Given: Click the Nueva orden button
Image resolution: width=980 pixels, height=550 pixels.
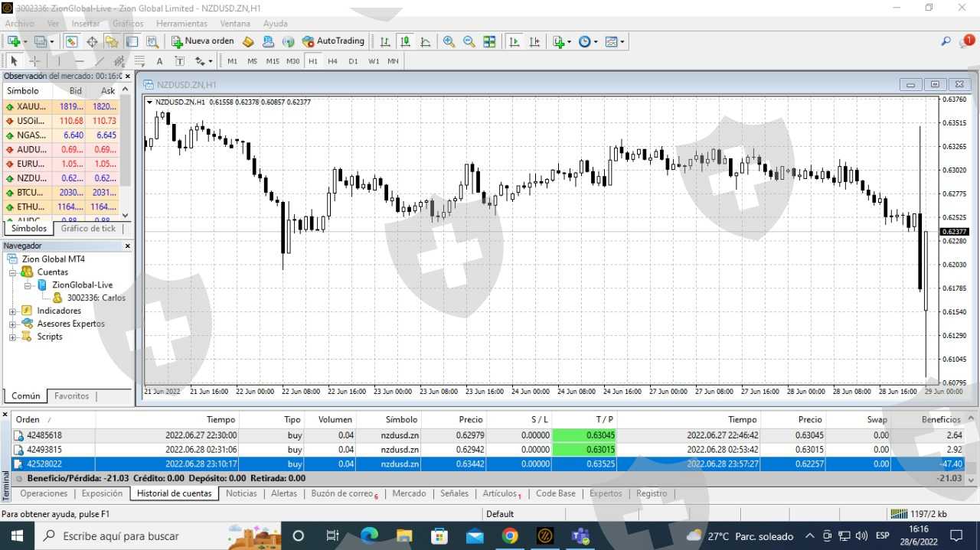Looking at the screenshot, I should 202,41.
